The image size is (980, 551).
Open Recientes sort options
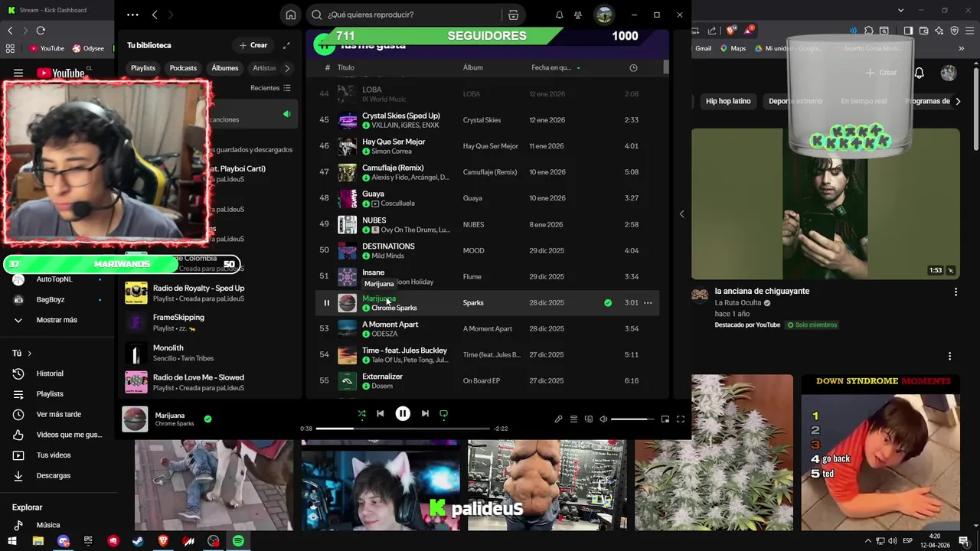click(270, 88)
